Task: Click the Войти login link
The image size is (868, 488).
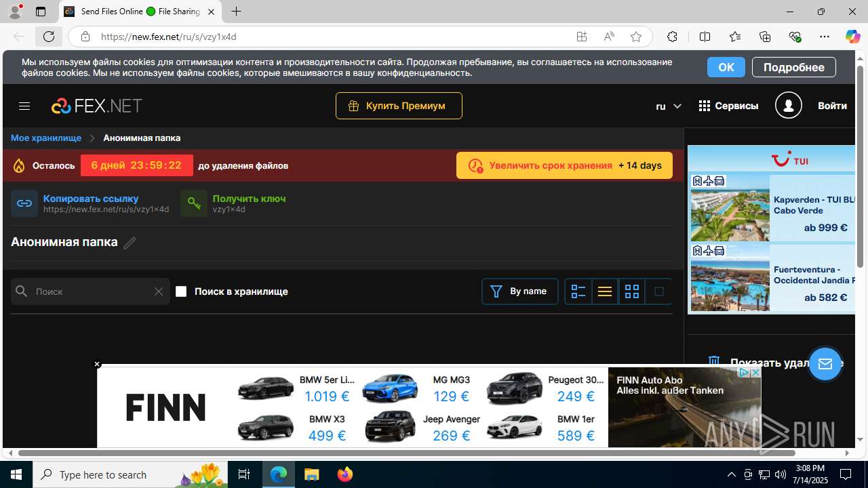Action: click(832, 106)
